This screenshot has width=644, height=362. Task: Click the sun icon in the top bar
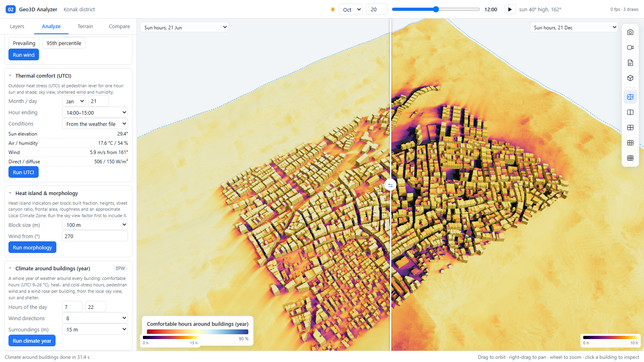pos(333,9)
